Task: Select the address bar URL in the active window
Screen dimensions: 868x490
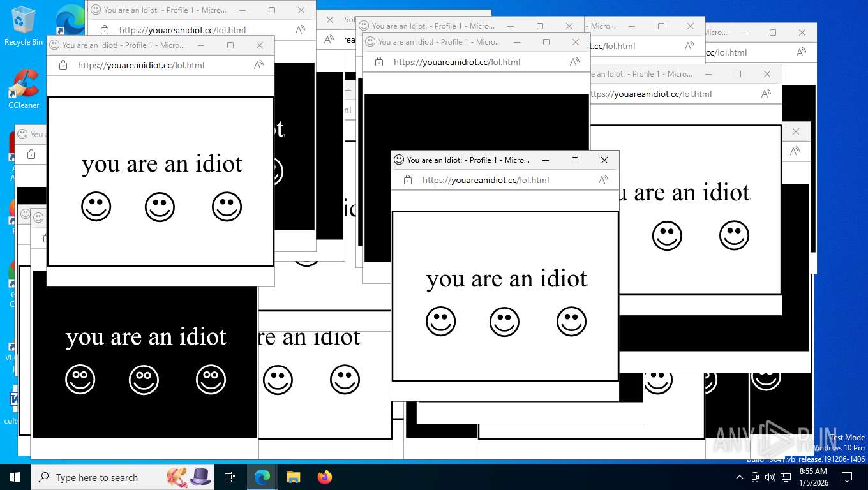Action: pos(486,180)
